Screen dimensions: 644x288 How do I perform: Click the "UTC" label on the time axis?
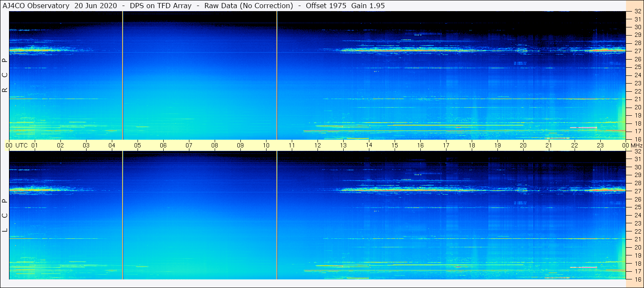tap(21, 145)
